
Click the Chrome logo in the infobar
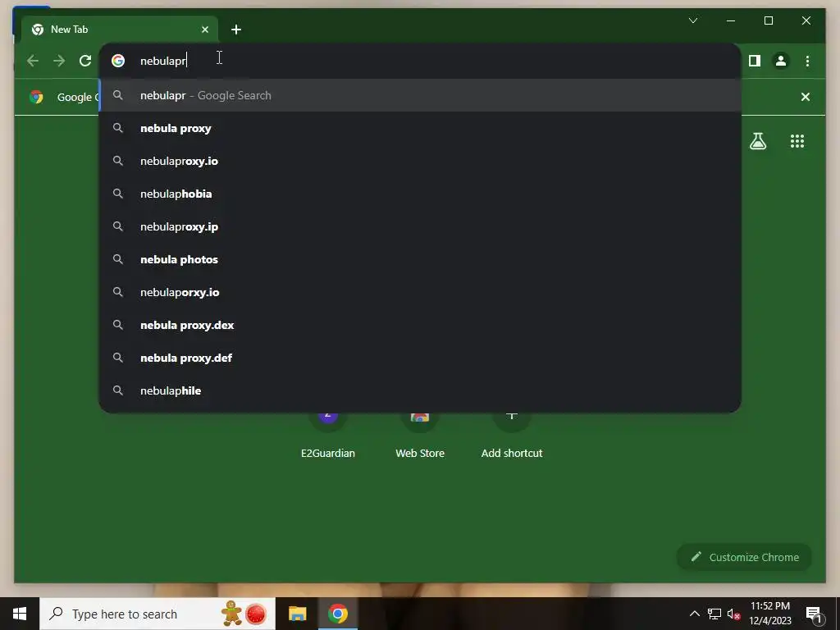pyautogui.click(x=36, y=97)
